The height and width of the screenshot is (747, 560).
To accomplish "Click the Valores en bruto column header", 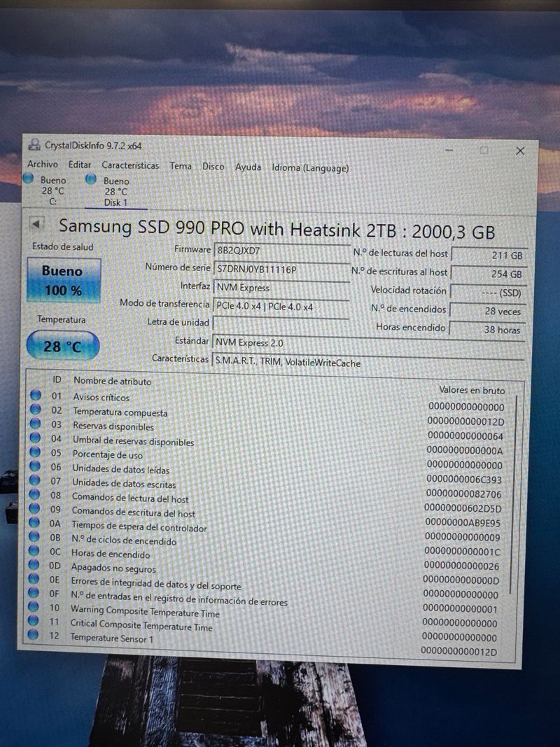I will tap(471, 390).
